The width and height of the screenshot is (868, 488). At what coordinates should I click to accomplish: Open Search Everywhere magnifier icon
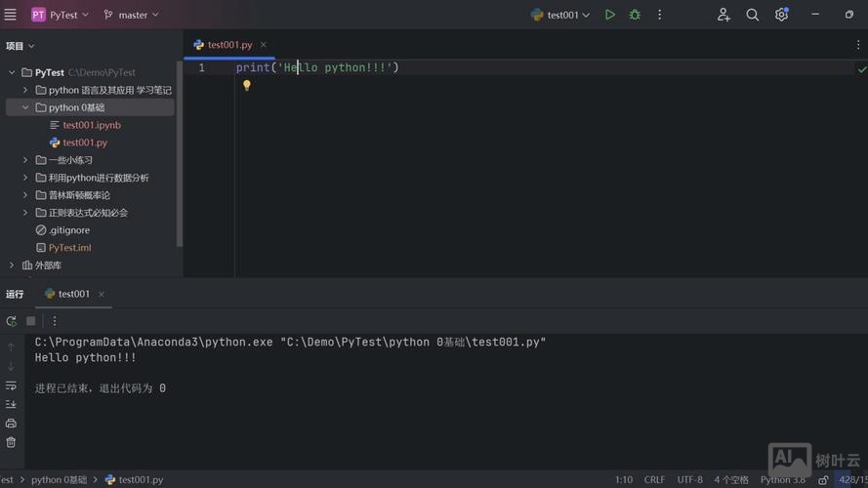point(752,15)
